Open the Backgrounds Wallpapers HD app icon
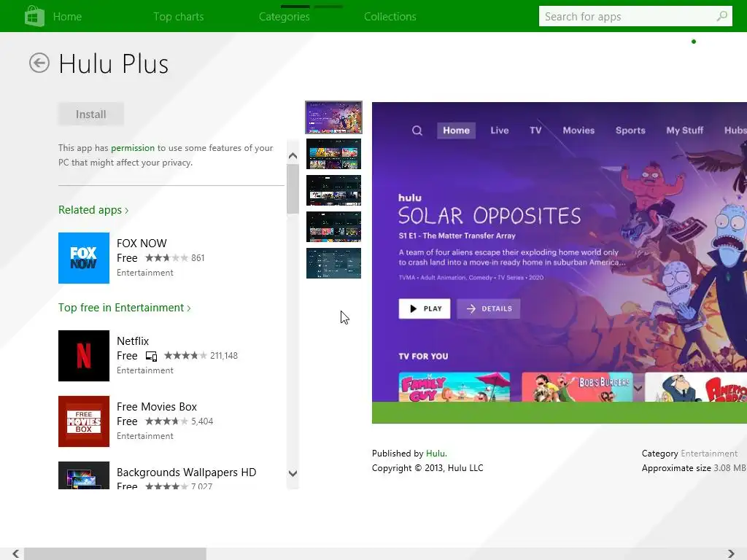The image size is (747, 560). pos(84,475)
